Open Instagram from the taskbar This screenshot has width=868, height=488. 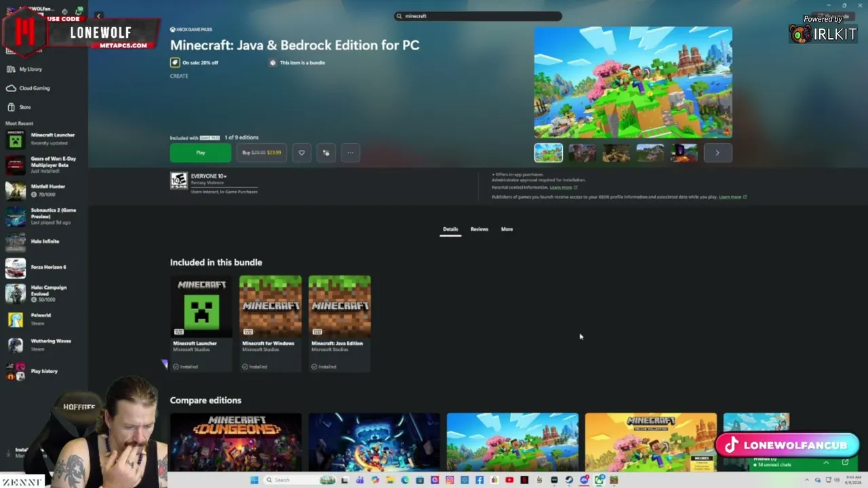pos(450,480)
